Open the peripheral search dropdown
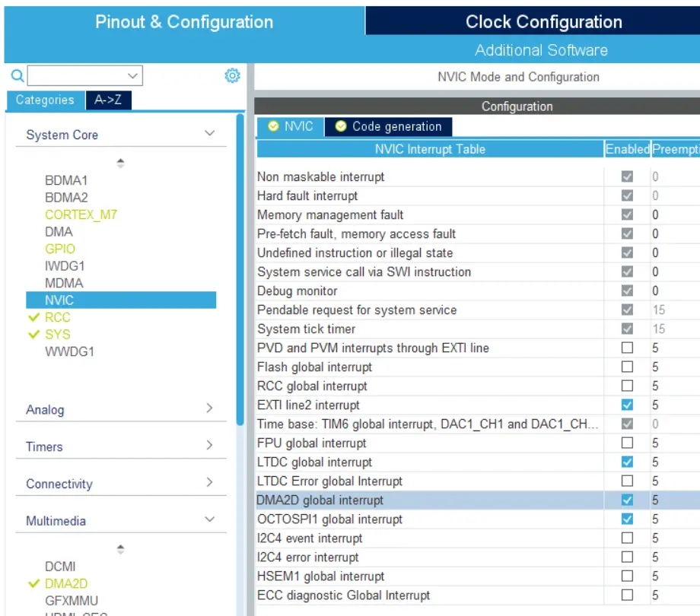Image resolution: width=700 pixels, height=616 pixels. click(x=133, y=75)
